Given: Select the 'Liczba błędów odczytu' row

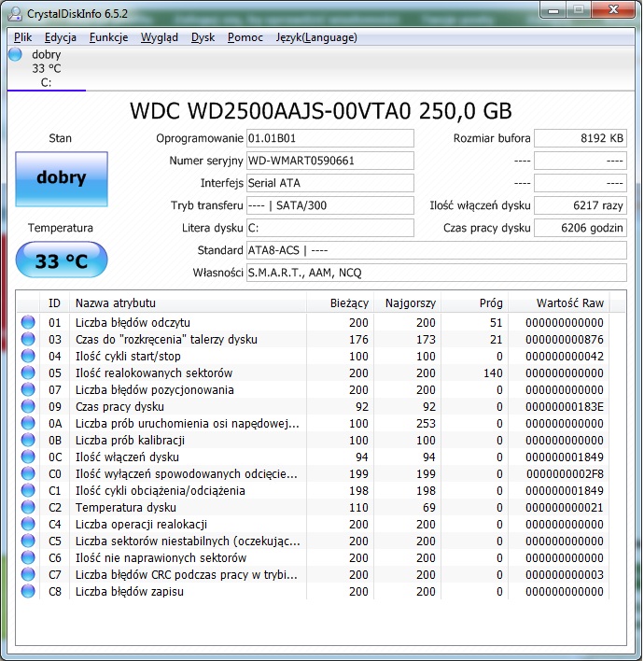Looking at the screenshot, I should pyautogui.click(x=313, y=322).
